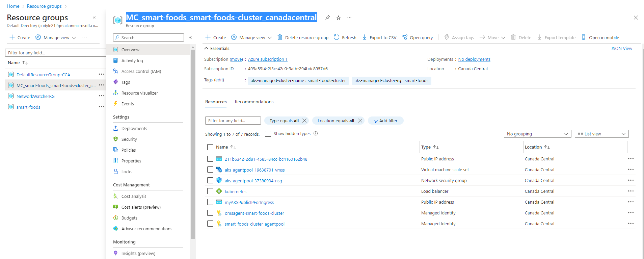Click resources Filter for any field input
Image resolution: width=644 pixels, height=259 pixels.
pyautogui.click(x=233, y=121)
